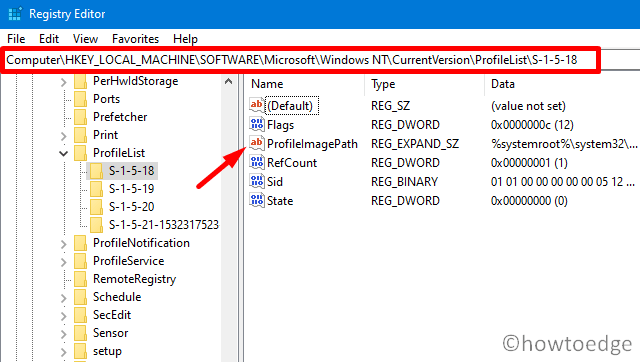Select the (Default) value name
Screen dimensions: 640x362
pyautogui.click(x=291, y=106)
